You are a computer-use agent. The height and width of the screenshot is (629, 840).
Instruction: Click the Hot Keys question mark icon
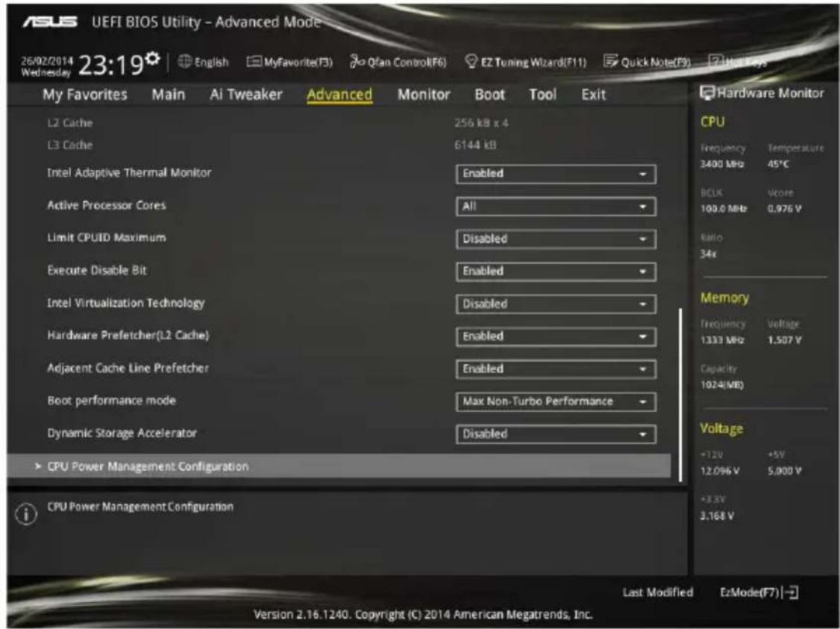(x=715, y=62)
